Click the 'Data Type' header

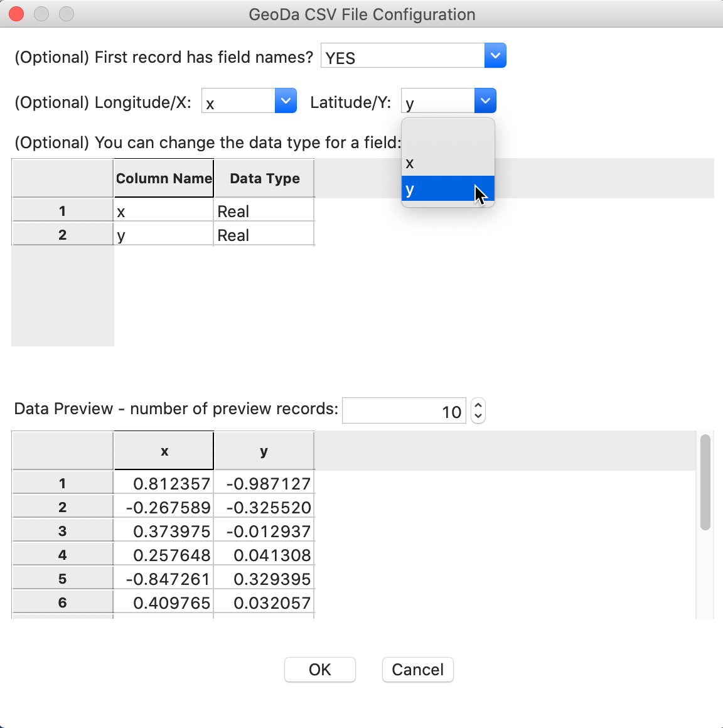264,178
